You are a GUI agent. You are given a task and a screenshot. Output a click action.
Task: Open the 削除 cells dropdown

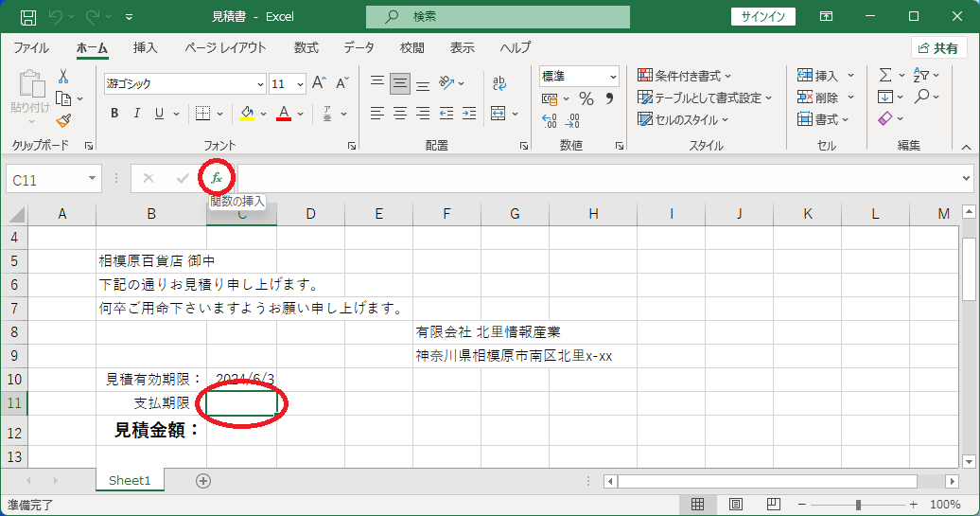tap(850, 98)
